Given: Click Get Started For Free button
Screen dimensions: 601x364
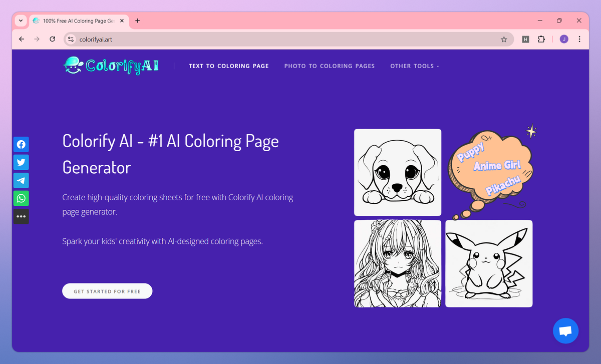Looking at the screenshot, I should [107, 291].
